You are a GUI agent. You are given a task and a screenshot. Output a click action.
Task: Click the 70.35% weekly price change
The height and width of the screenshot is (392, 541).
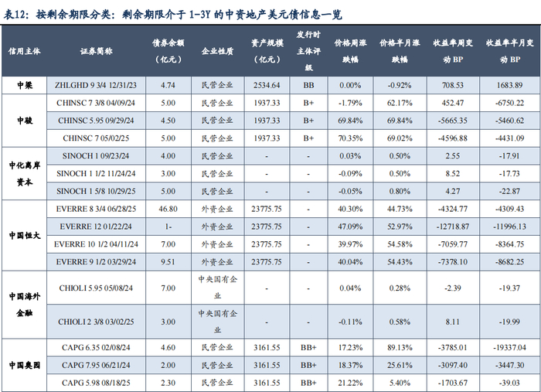point(350,138)
